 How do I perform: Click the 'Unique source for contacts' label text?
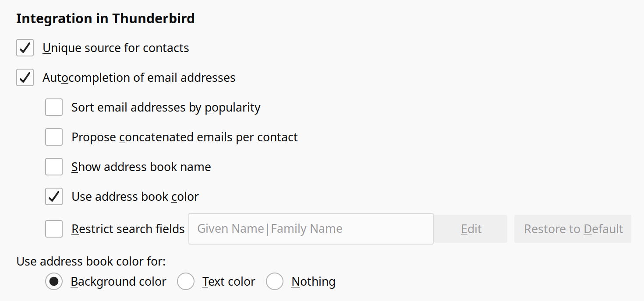(x=116, y=48)
